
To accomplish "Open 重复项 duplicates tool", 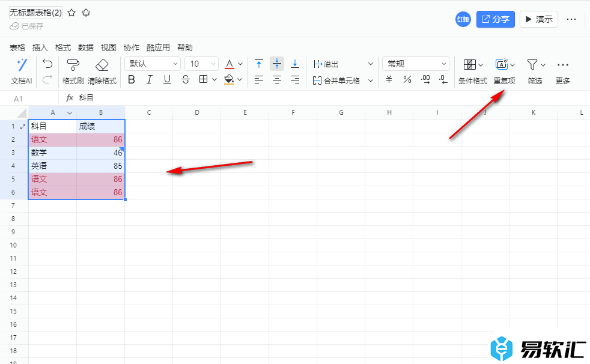I will tap(504, 71).
